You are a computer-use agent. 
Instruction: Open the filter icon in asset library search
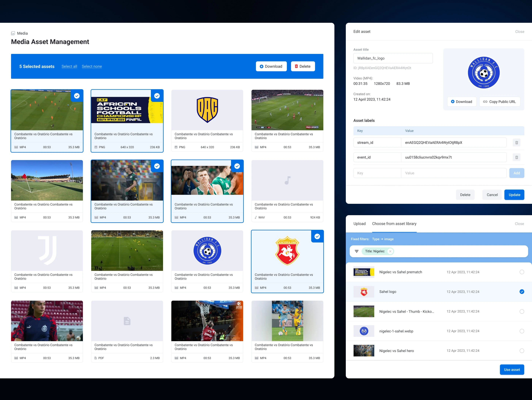click(357, 251)
